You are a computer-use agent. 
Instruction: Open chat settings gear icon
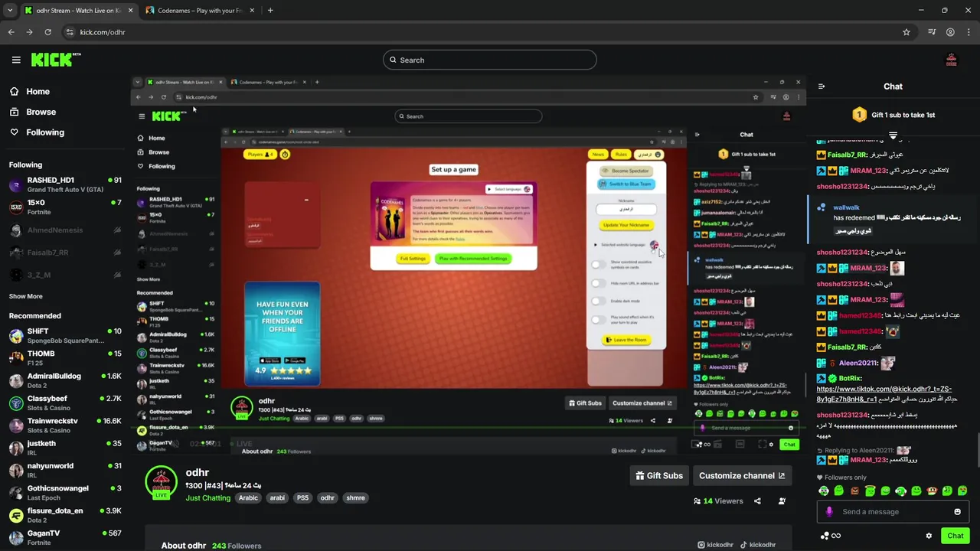click(x=929, y=536)
